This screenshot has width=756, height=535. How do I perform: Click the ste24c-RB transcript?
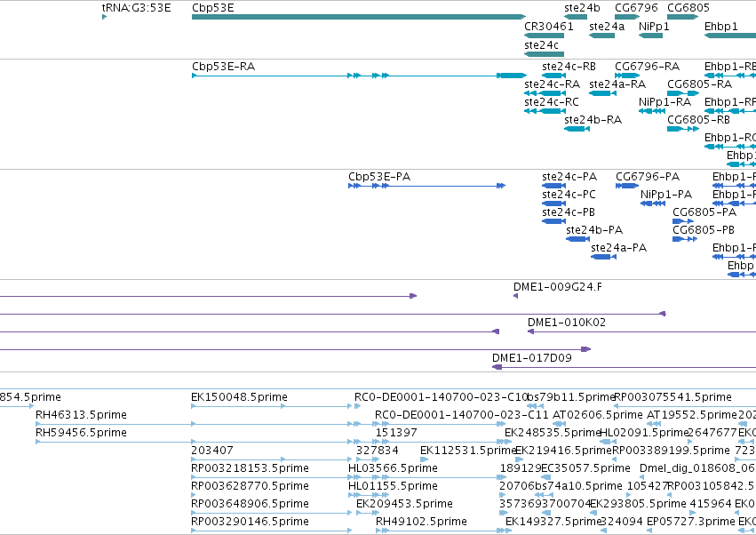(x=554, y=76)
